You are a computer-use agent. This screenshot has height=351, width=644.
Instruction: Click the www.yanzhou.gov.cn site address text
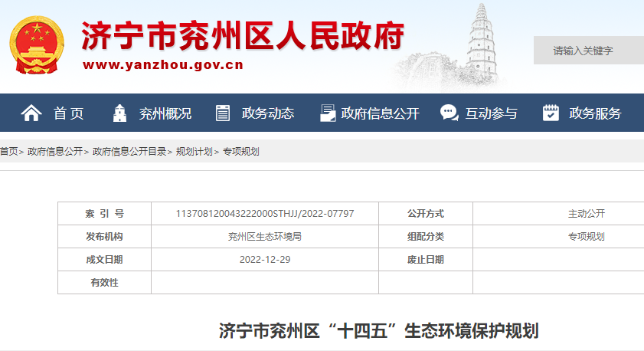point(162,65)
